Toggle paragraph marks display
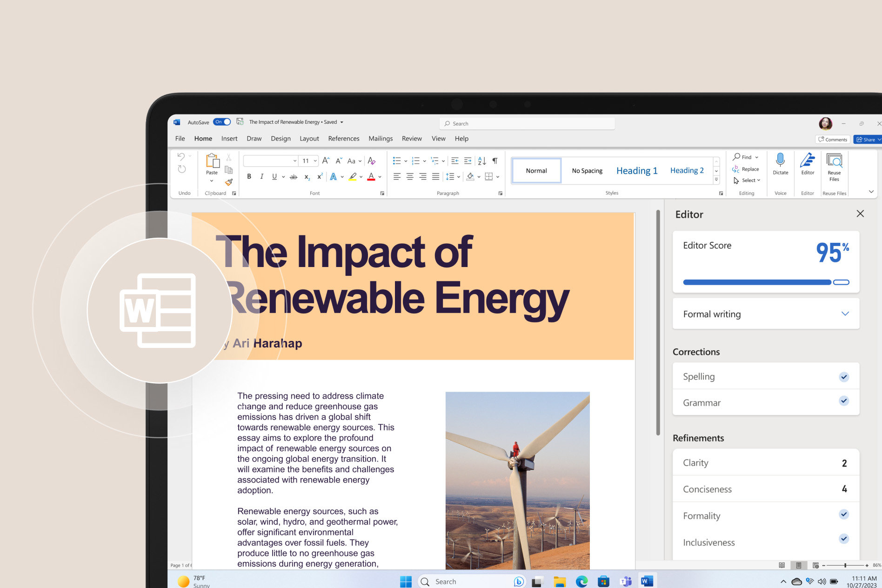882x588 pixels. pyautogui.click(x=495, y=160)
